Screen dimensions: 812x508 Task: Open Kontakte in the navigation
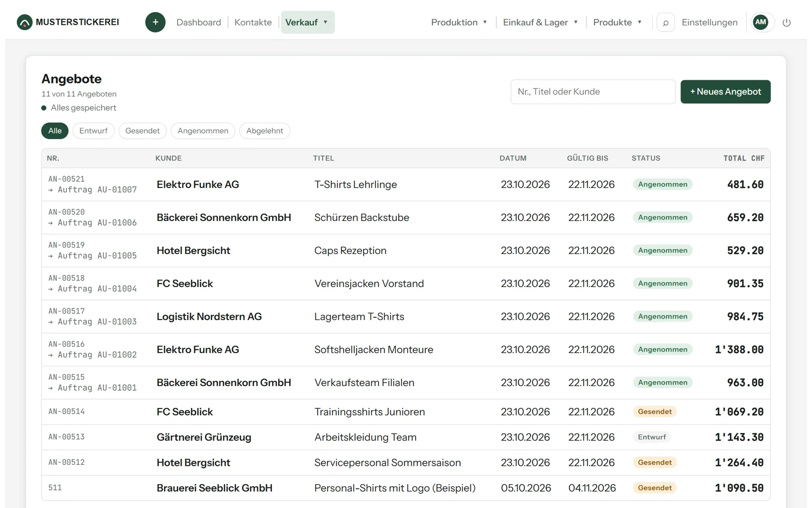tap(253, 22)
